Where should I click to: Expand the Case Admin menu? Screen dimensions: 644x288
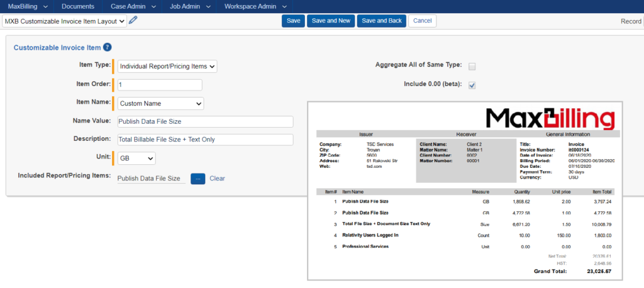[132, 6]
